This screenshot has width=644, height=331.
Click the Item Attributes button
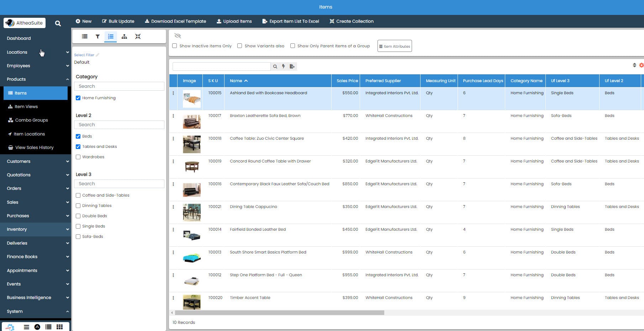coord(395,46)
